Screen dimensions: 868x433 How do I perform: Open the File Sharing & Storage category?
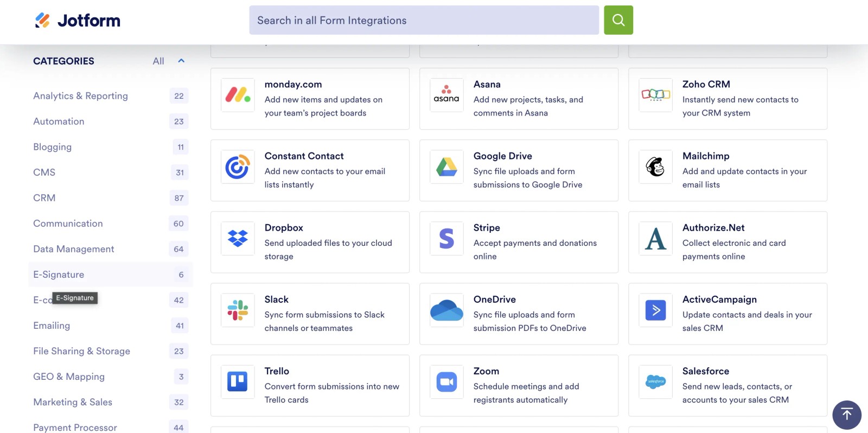pos(111,351)
